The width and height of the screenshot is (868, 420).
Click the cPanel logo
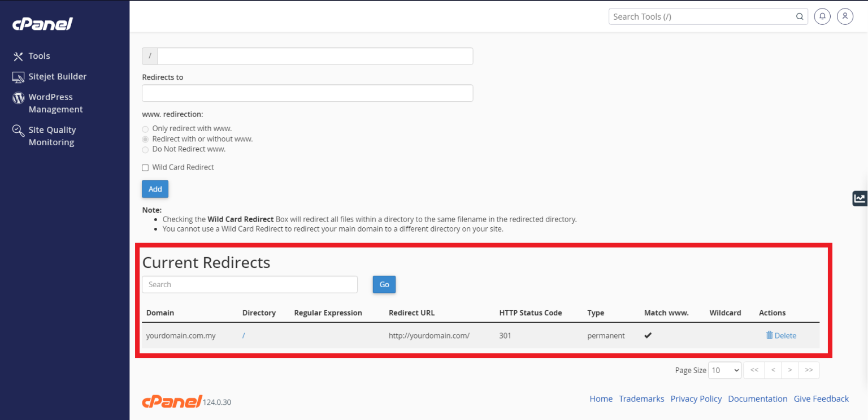pyautogui.click(x=42, y=24)
